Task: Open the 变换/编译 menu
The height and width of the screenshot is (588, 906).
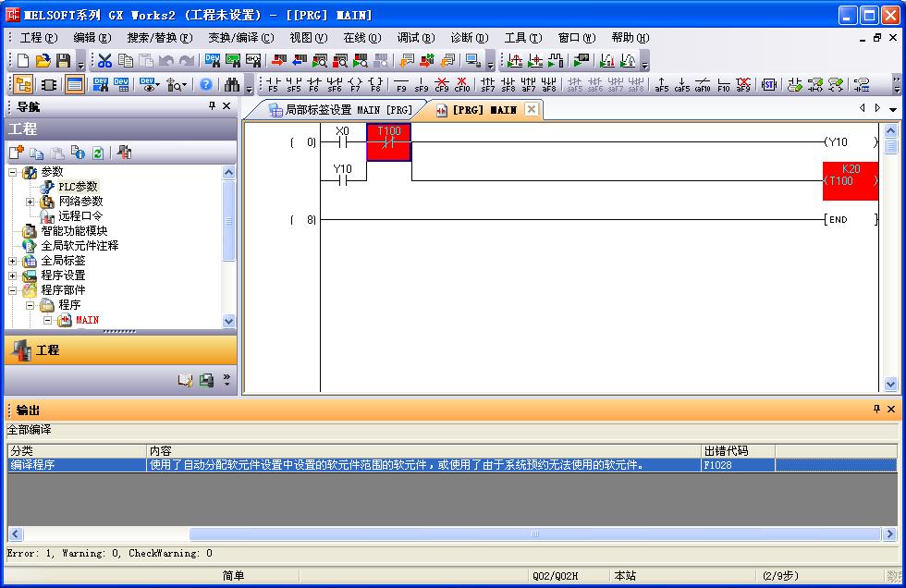Action: click(240, 38)
